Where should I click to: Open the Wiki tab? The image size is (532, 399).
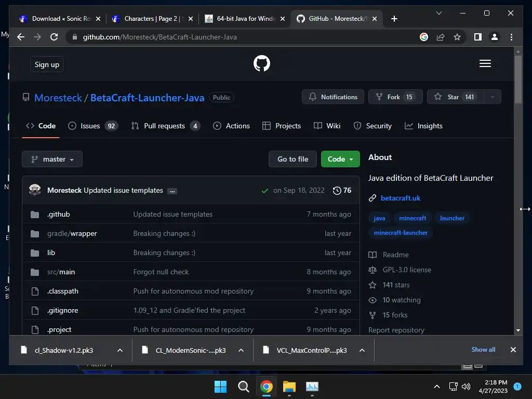[x=327, y=126]
